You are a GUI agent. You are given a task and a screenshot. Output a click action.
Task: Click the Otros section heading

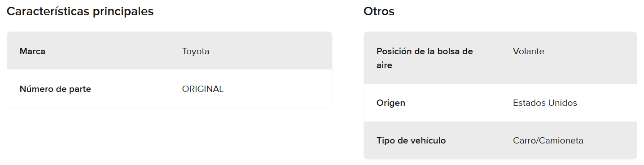coord(379,12)
